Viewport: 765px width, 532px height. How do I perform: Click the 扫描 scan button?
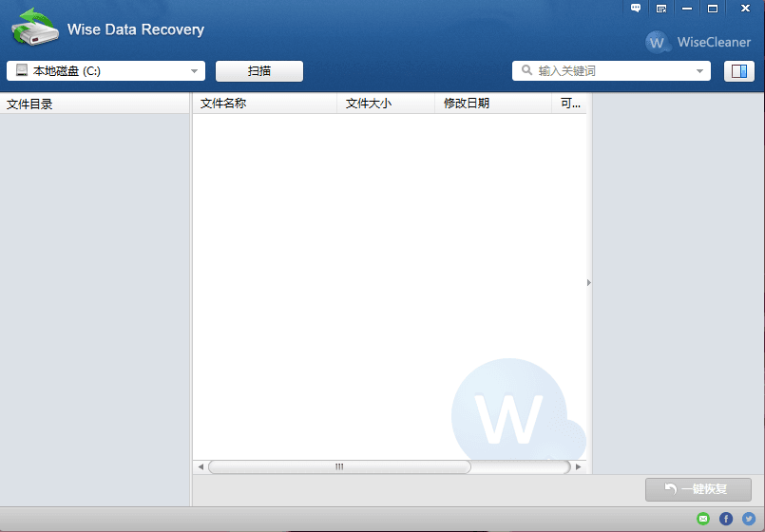(259, 71)
